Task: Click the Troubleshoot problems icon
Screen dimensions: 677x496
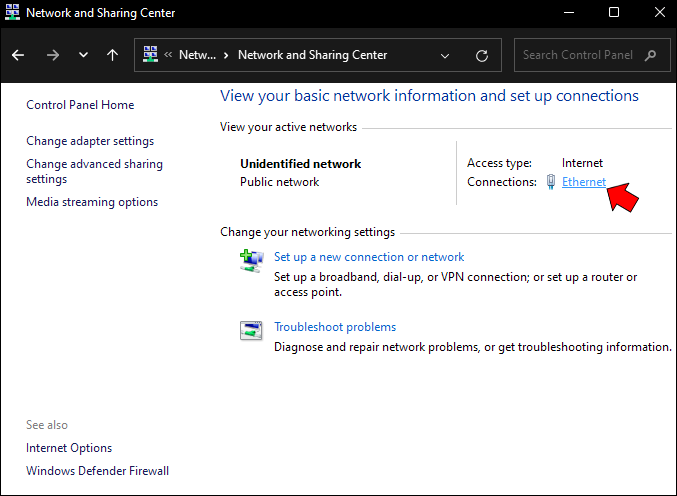Action: click(250, 330)
